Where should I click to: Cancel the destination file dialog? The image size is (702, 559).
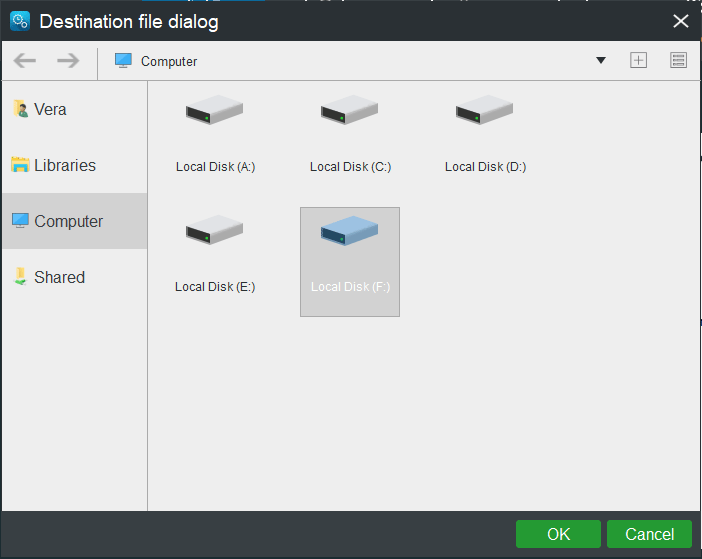[x=649, y=534]
